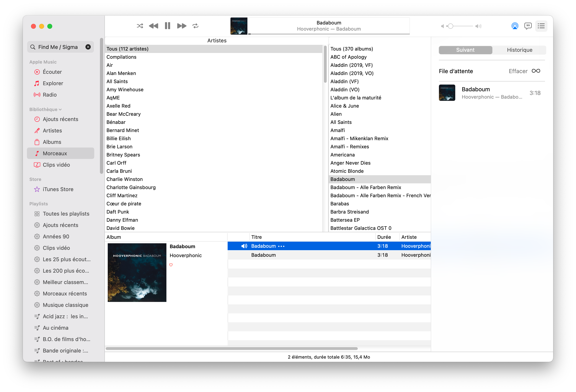Skip back to the previous track
Image resolution: width=576 pixels, height=392 pixels.
(153, 26)
